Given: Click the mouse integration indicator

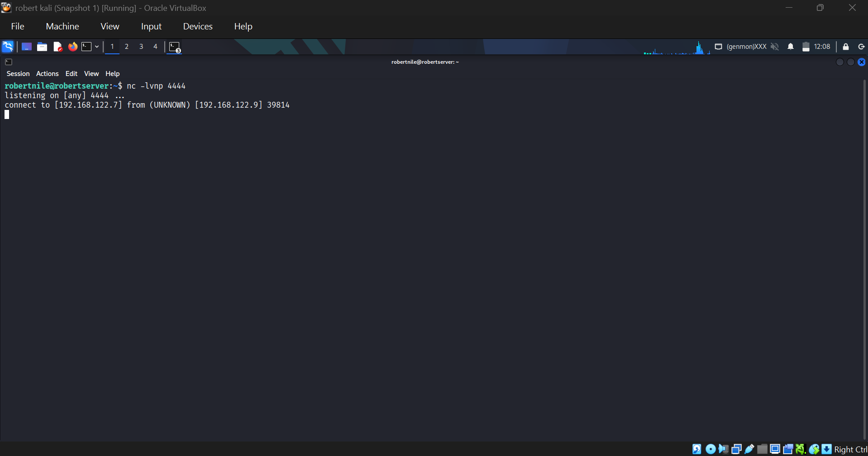Looking at the screenshot, I should [x=814, y=449].
